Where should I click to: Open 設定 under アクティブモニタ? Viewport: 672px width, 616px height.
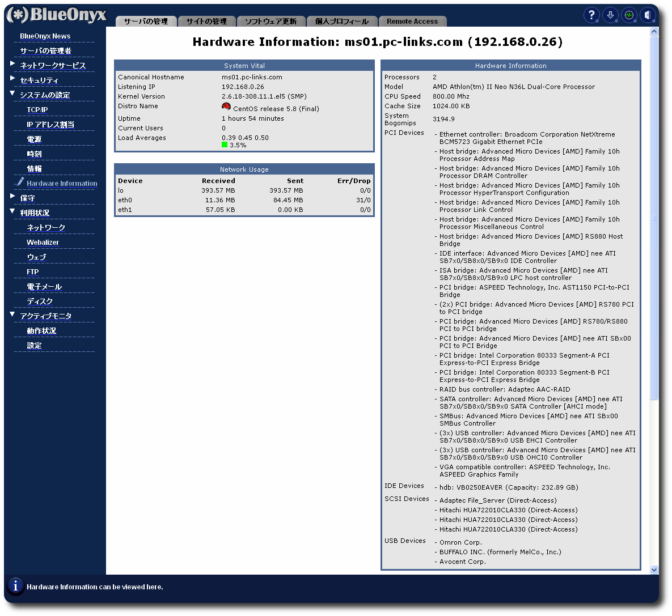click(x=34, y=346)
